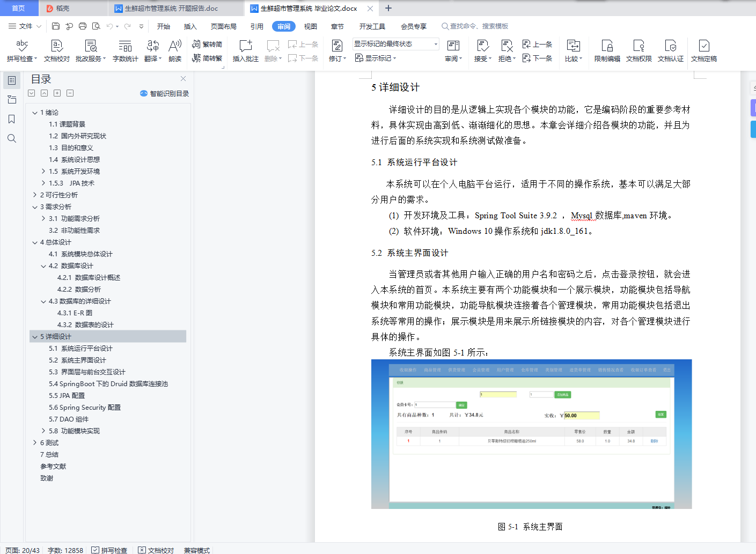756x554 pixels.
Task: Click the 查找命令、搜索模板 search box
Action: (x=475, y=26)
